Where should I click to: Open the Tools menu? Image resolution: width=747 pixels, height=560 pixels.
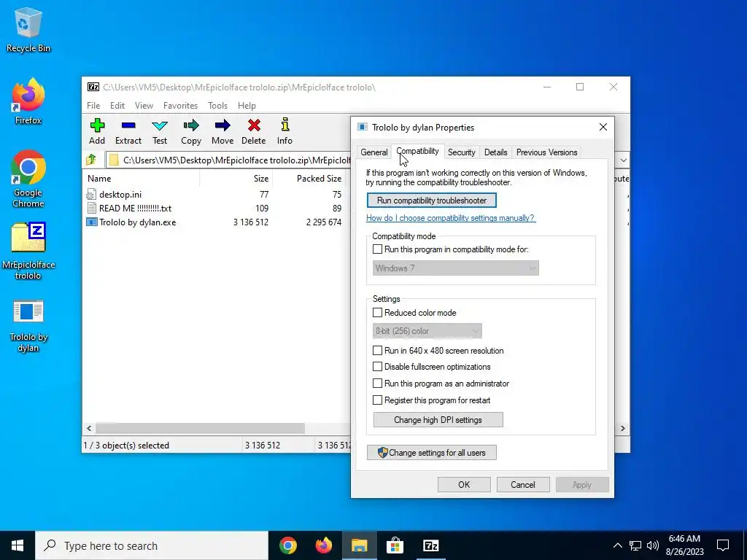(x=217, y=106)
